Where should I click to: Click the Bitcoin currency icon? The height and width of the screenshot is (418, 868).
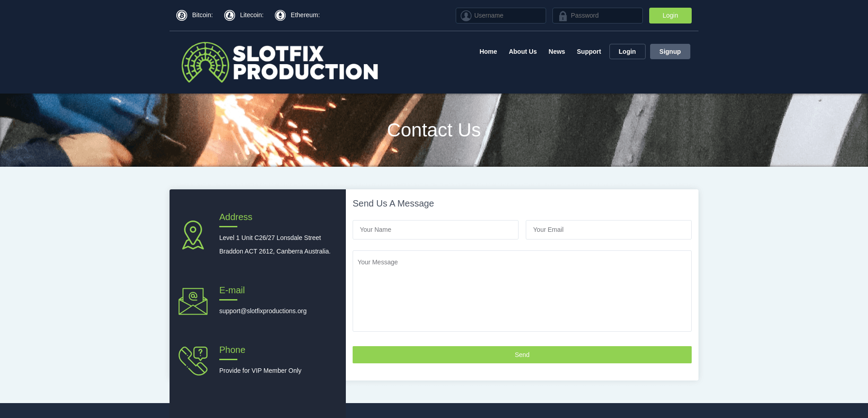pos(181,15)
